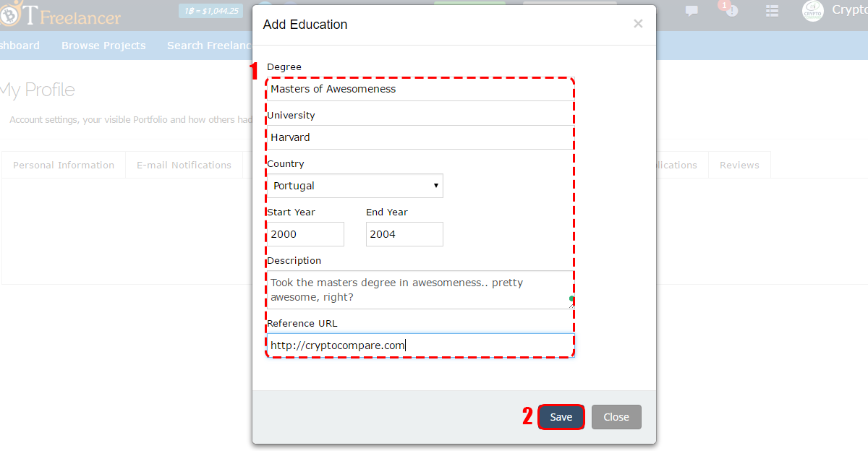868x451 pixels.
Task: Click the Degree input field
Action: point(420,89)
